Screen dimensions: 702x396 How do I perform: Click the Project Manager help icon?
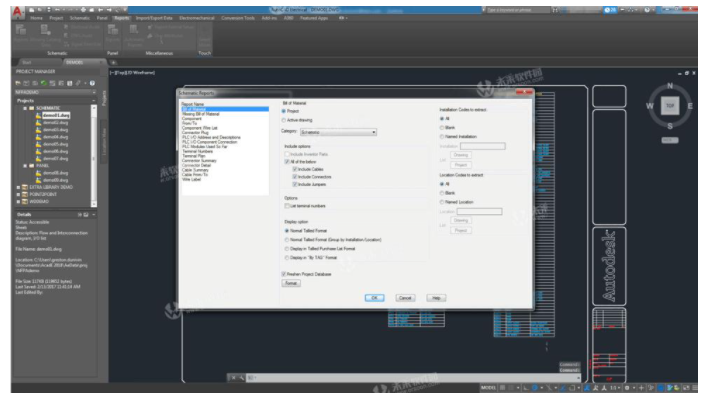tap(92, 83)
